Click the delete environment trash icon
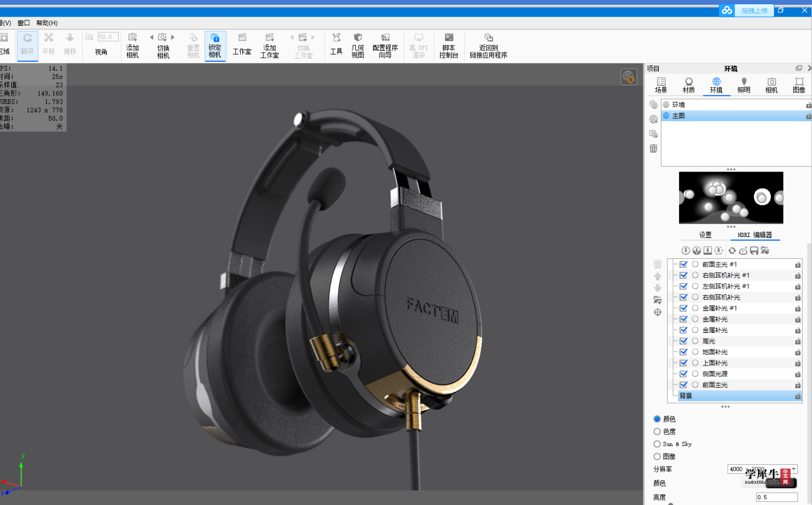 coord(653,148)
